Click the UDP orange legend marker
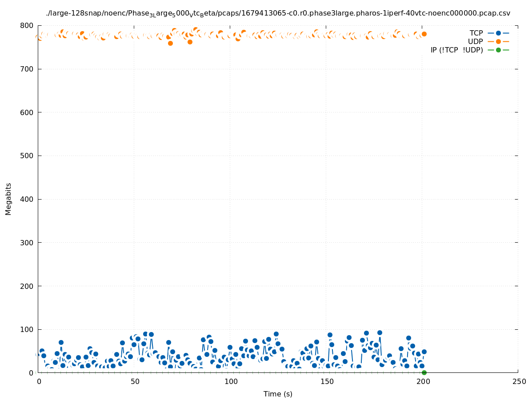This screenshot has height=400, width=532. pos(498,41)
